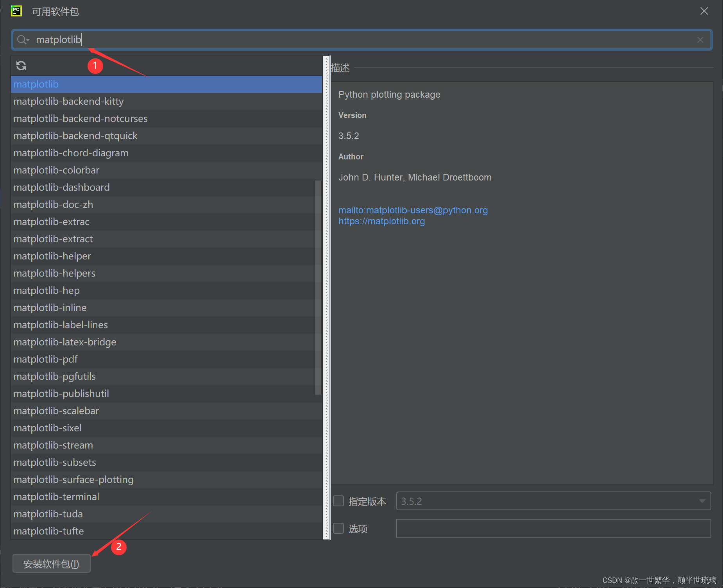Select matplotlib-backend-qtquick in the list

166,136
